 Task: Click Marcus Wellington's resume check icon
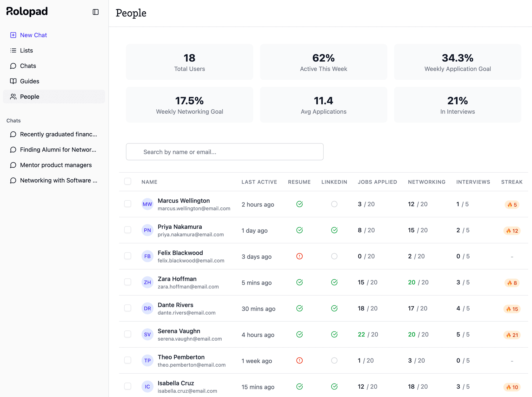[299, 204]
